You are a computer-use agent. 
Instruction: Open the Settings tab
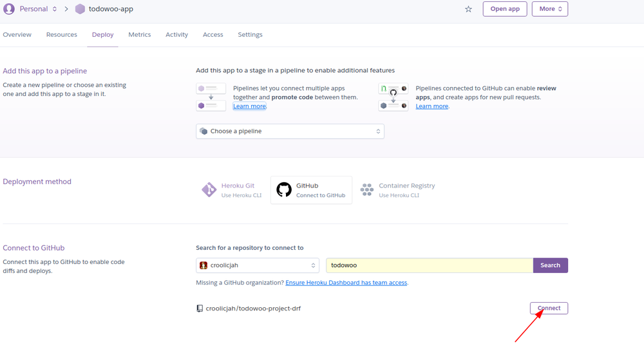[250, 35]
